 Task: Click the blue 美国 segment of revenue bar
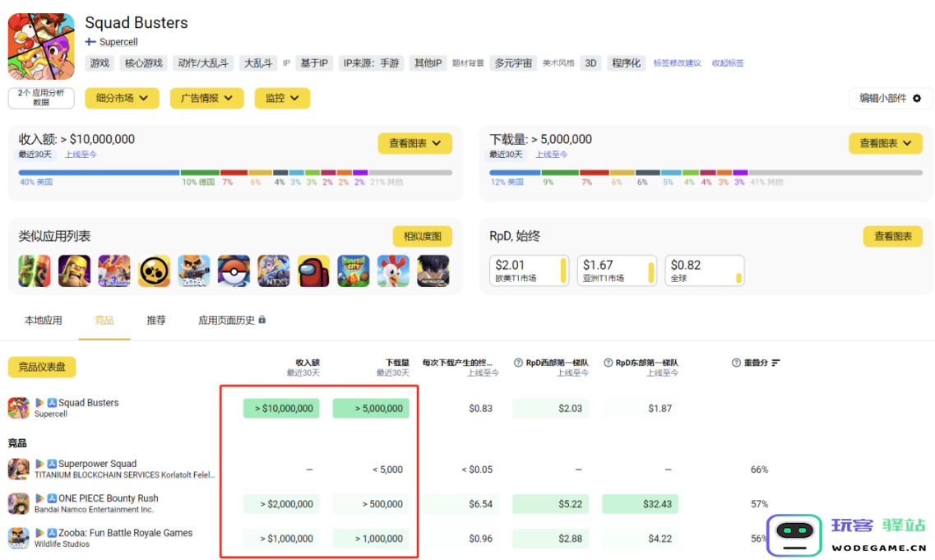click(99, 173)
